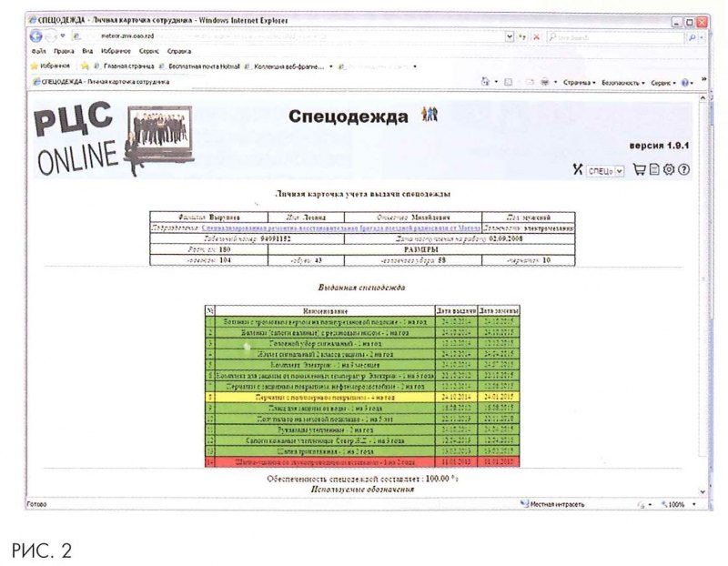
Task: Click the Избранное star favorites button
Action: 50,66
